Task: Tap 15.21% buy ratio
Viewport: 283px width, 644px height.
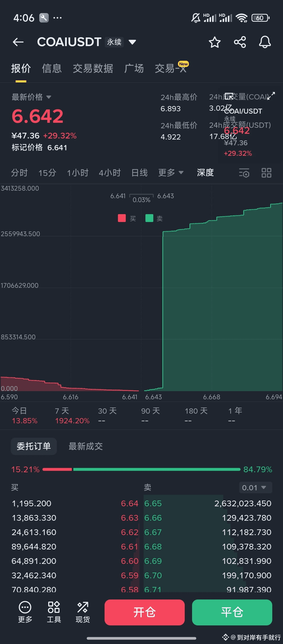Action: click(25, 469)
